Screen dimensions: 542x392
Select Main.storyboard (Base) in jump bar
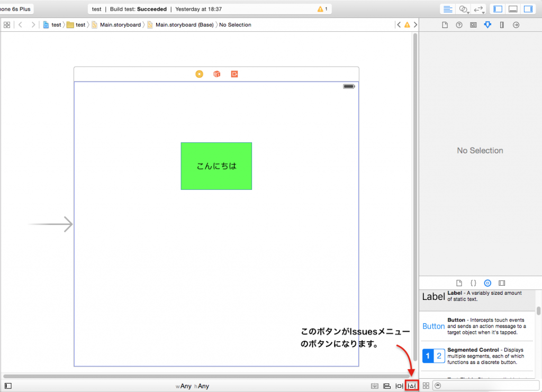coord(180,25)
